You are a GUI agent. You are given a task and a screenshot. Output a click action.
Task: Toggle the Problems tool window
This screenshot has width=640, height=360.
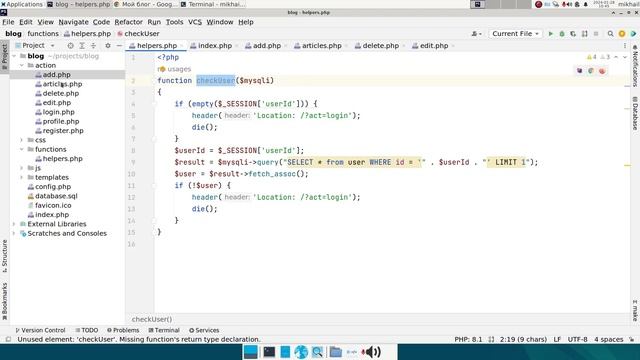click(123, 330)
